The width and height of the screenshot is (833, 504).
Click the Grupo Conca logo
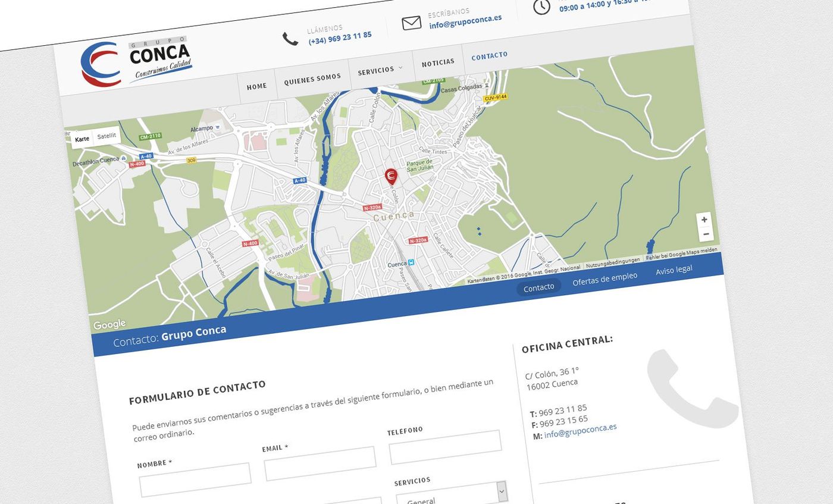pos(136,62)
